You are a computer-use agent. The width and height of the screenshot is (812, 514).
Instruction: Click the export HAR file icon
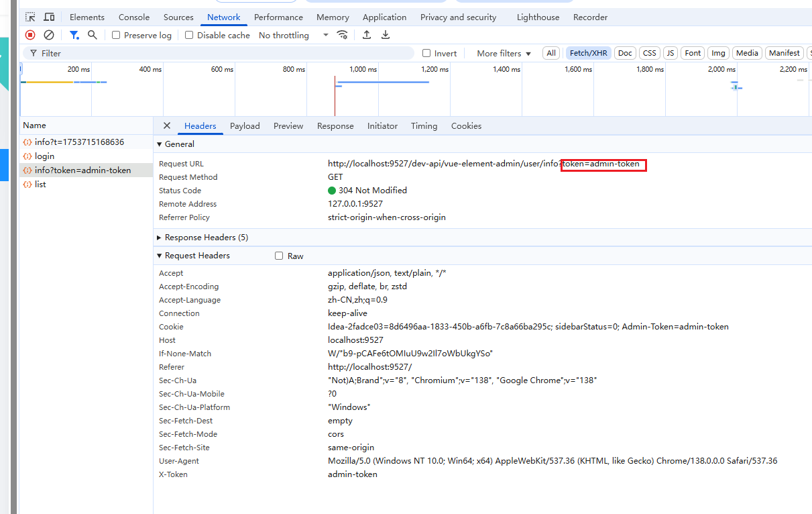pos(385,34)
